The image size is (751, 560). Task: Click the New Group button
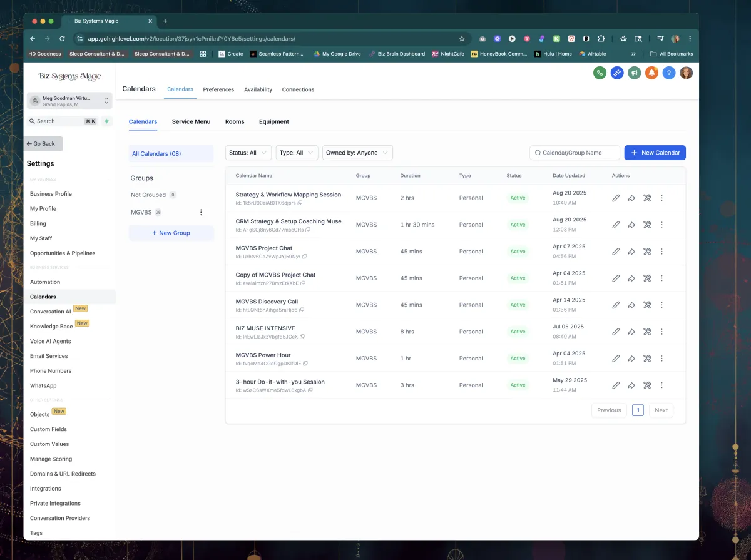pyautogui.click(x=171, y=233)
